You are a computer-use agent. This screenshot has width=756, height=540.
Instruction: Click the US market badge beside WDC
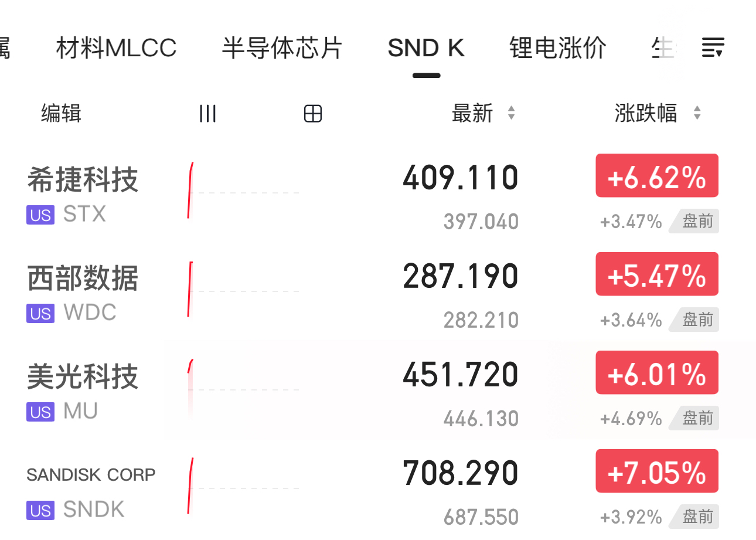tap(40, 314)
